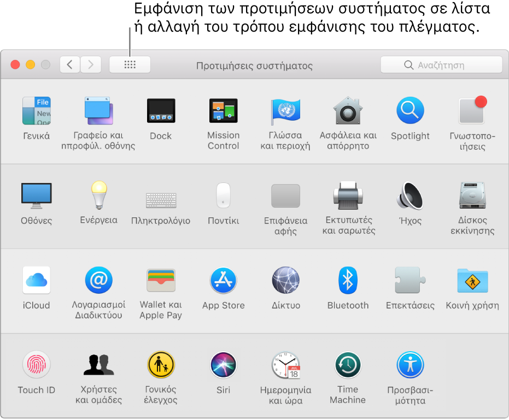Open Bluetooth preferences icon
The image size is (509, 420).
[348, 280]
